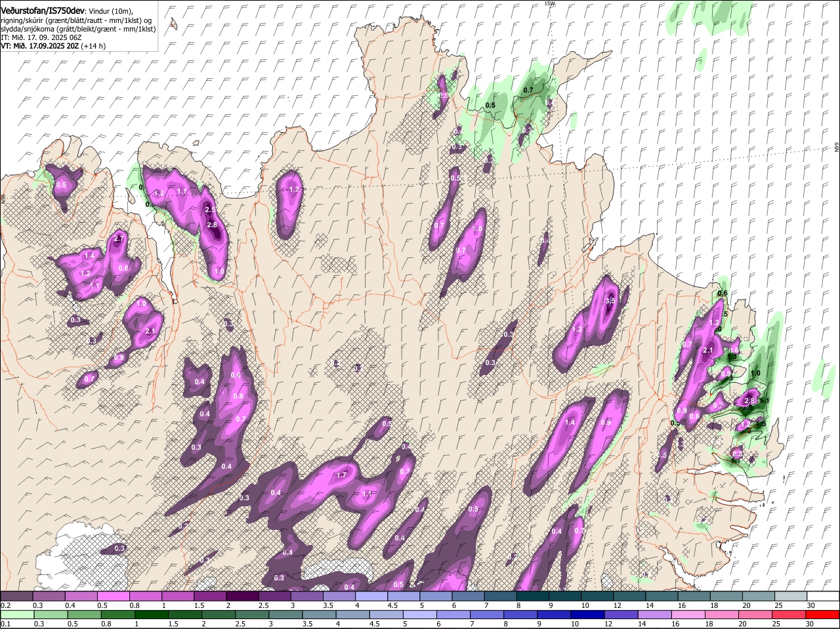Click the black 0.5 value in the northern green area
The width and height of the screenshot is (840, 629).
[x=490, y=105]
